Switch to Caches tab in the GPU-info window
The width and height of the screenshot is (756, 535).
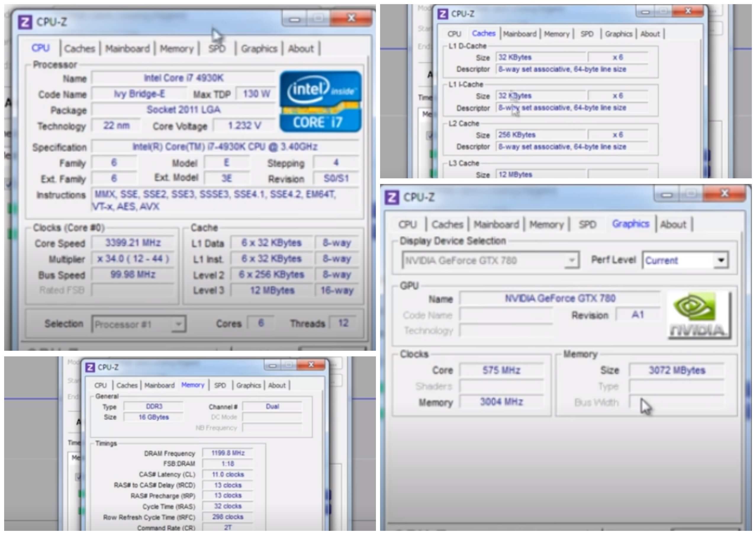[448, 225]
